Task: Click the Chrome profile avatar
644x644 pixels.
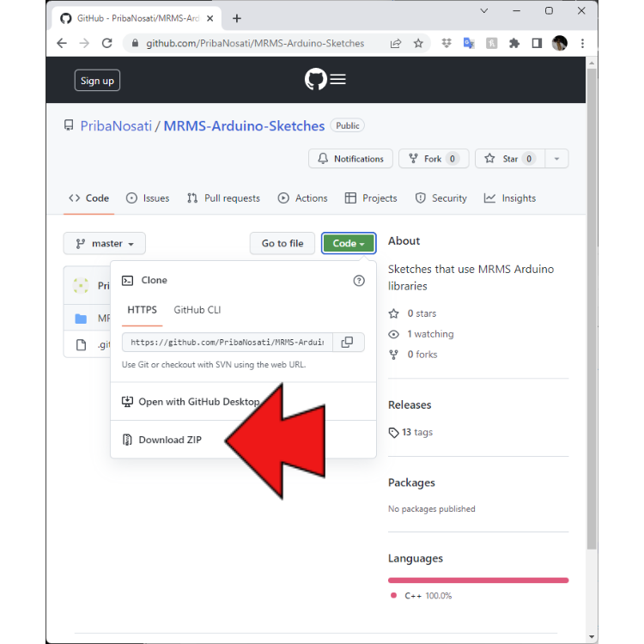Action: (x=560, y=43)
